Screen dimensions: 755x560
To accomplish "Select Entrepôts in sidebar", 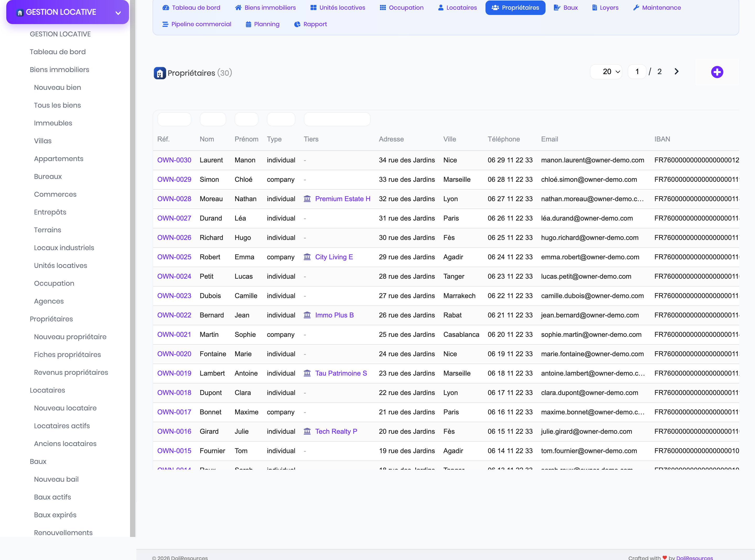I will pos(50,212).
